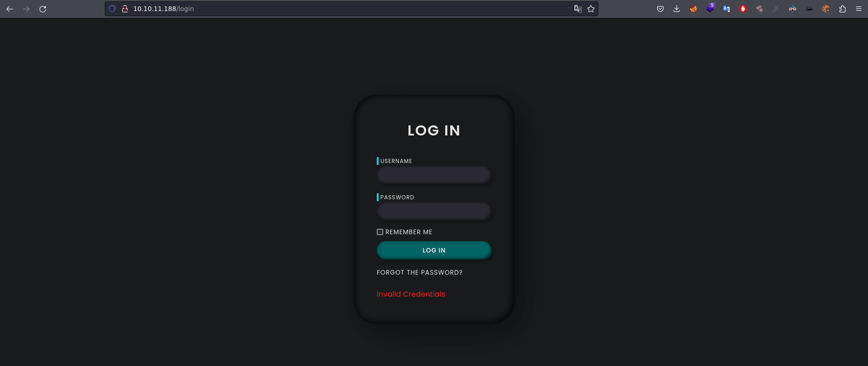Bookmark this page with the star icon
868x366 pixels.
point(591,9)
